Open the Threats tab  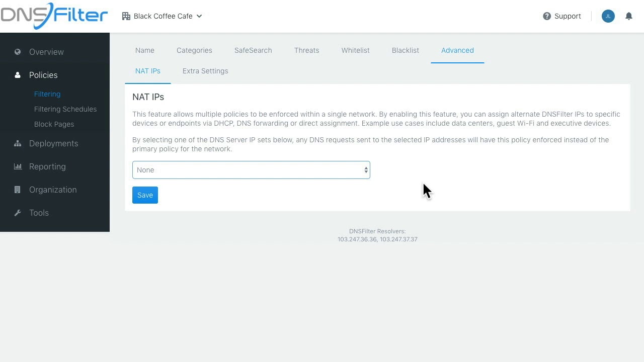pos(306,50)
